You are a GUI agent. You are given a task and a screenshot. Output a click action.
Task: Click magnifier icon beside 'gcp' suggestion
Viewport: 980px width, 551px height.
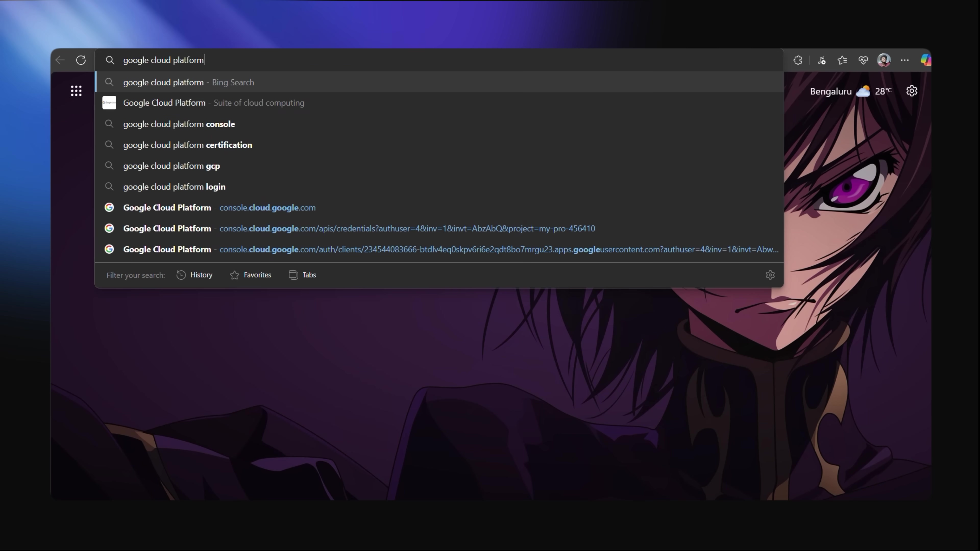(109, 166)
